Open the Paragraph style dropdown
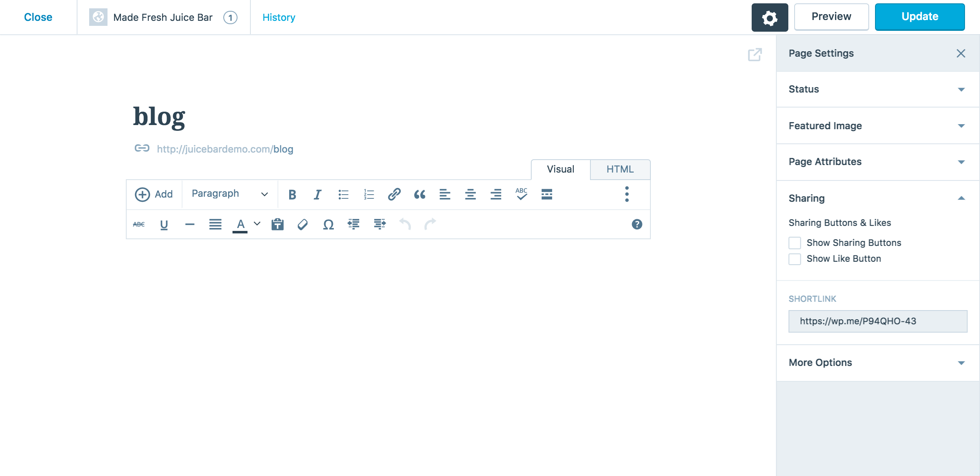The height and width of the screenshot is (476, 980). pos(229,194)
